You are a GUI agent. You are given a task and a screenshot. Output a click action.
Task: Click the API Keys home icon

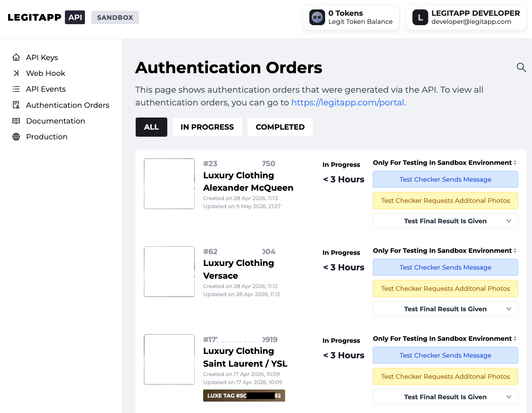click(16, 57)
